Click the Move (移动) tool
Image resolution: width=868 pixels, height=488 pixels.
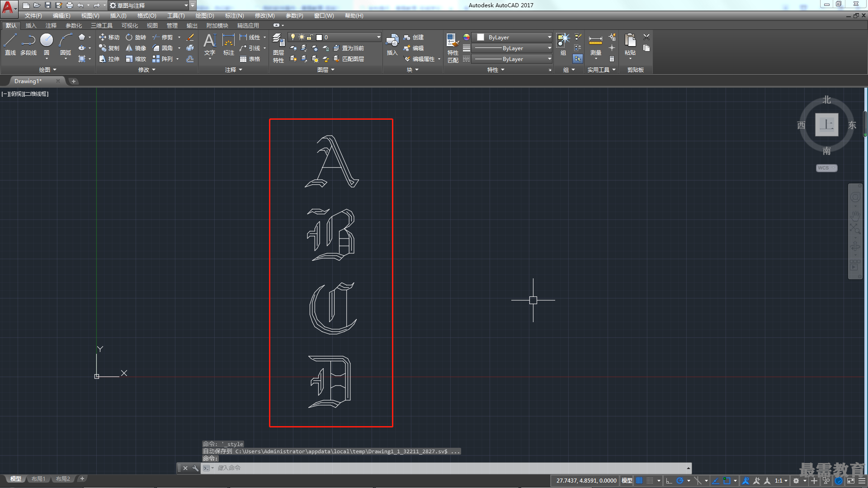109,38
